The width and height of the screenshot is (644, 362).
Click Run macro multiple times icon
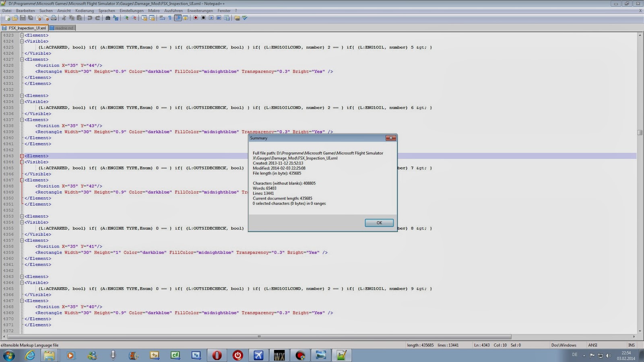point(219,18)
